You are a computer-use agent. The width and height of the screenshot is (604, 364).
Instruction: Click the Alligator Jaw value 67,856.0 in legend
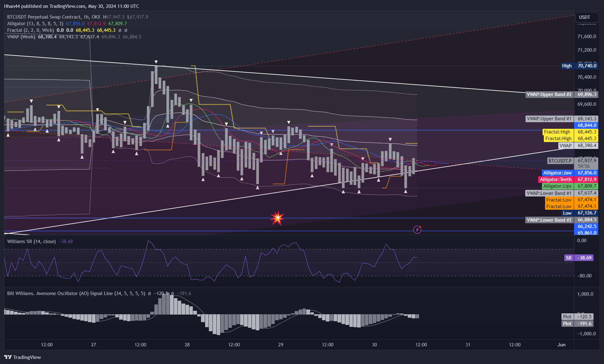75,24
